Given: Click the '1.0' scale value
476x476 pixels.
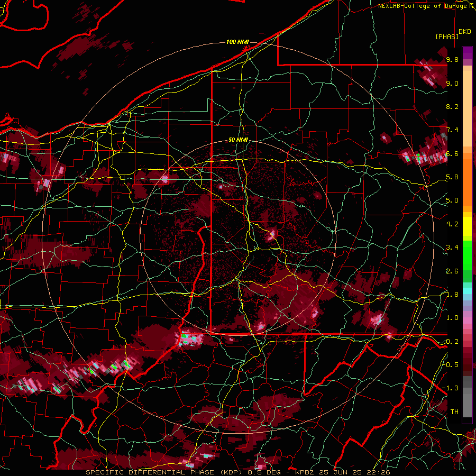Looking at the screenshot, I should [452, 318].
